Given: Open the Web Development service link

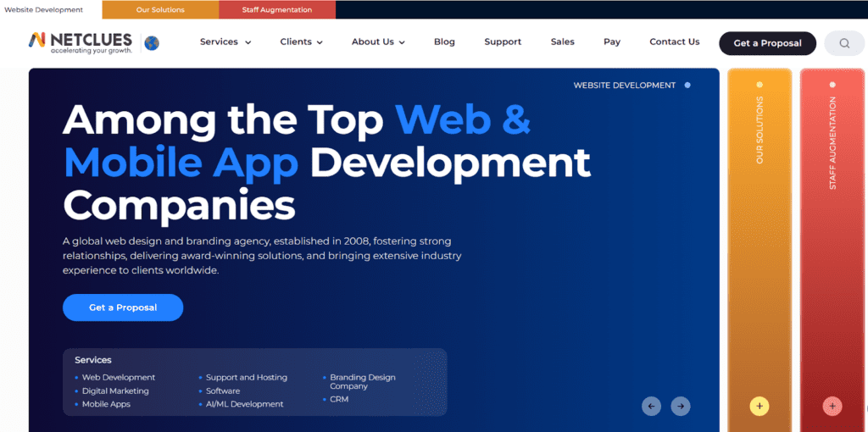Looking at the screenshot, I should coord(119,378).
